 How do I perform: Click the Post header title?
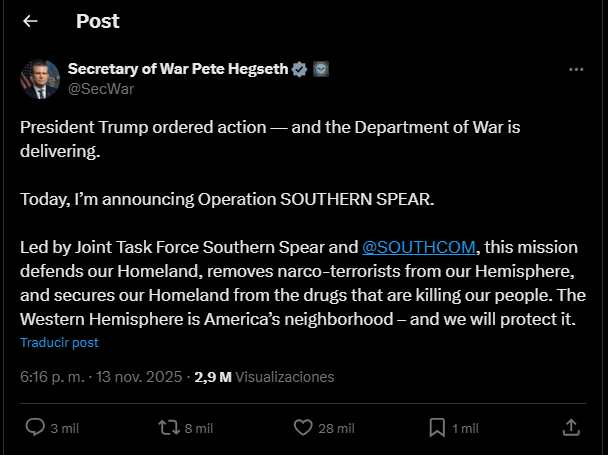(x=97, y=21)
